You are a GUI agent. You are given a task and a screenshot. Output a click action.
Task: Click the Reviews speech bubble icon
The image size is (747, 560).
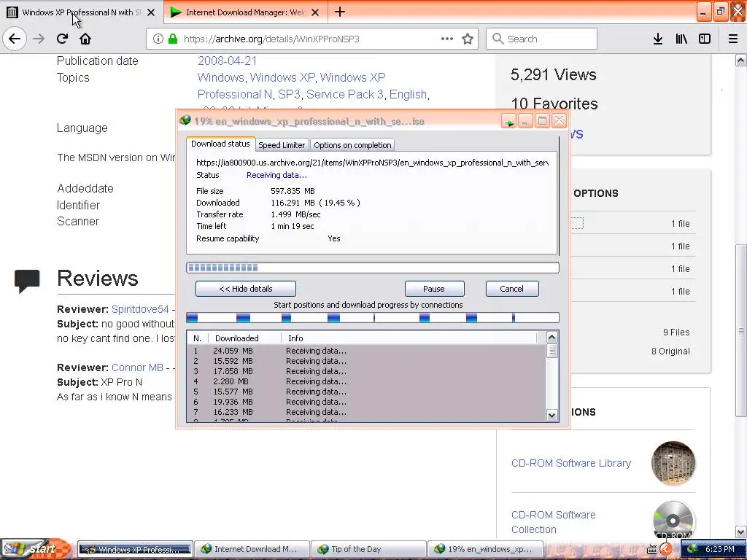(x=27, y=281)
